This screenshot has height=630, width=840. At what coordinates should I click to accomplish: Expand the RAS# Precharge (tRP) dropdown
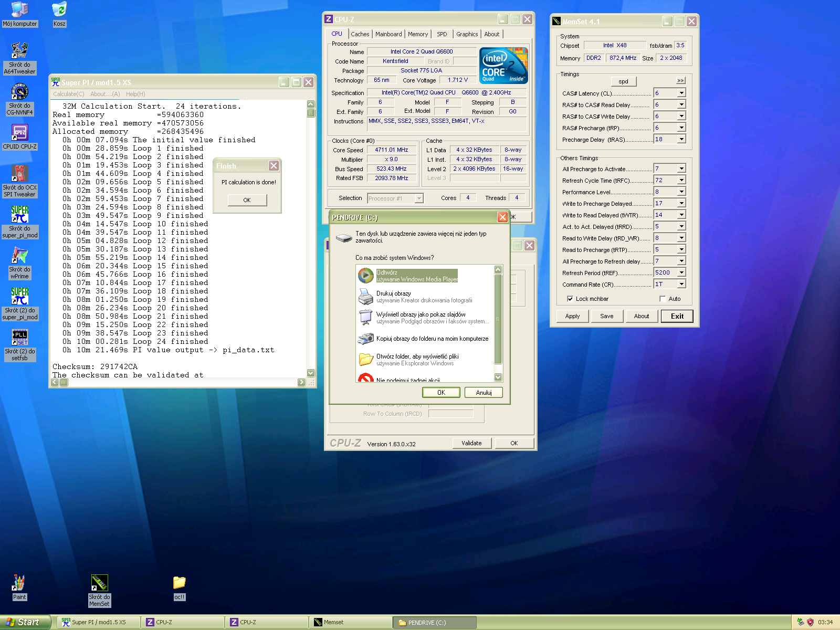[x=681, y=128]
